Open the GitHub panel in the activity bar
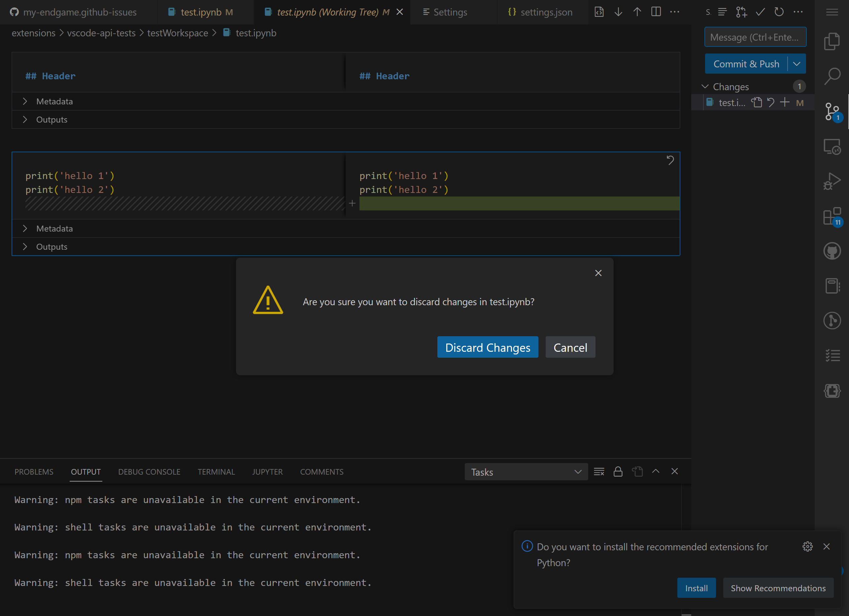This screenshot has width=849, height=616. point(832,250)
